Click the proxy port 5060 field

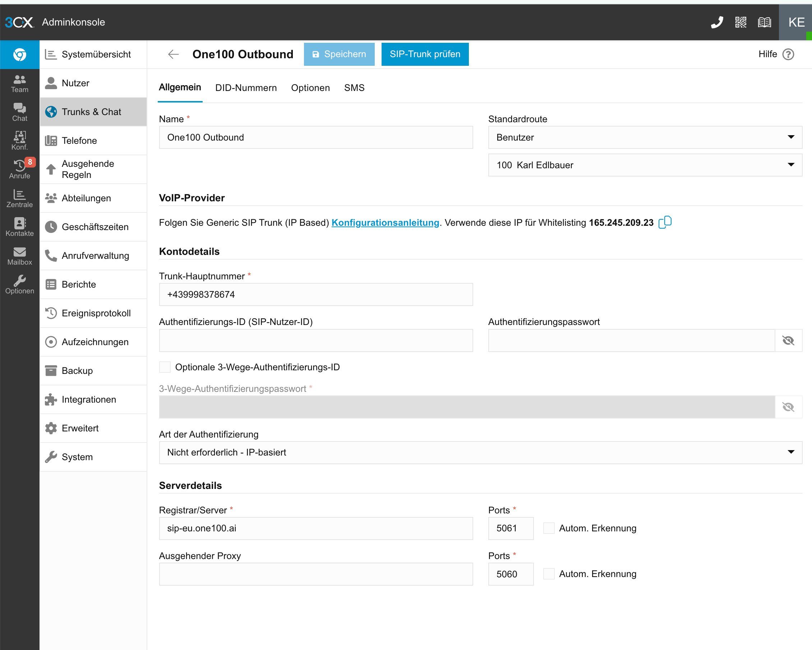(511, 574)
